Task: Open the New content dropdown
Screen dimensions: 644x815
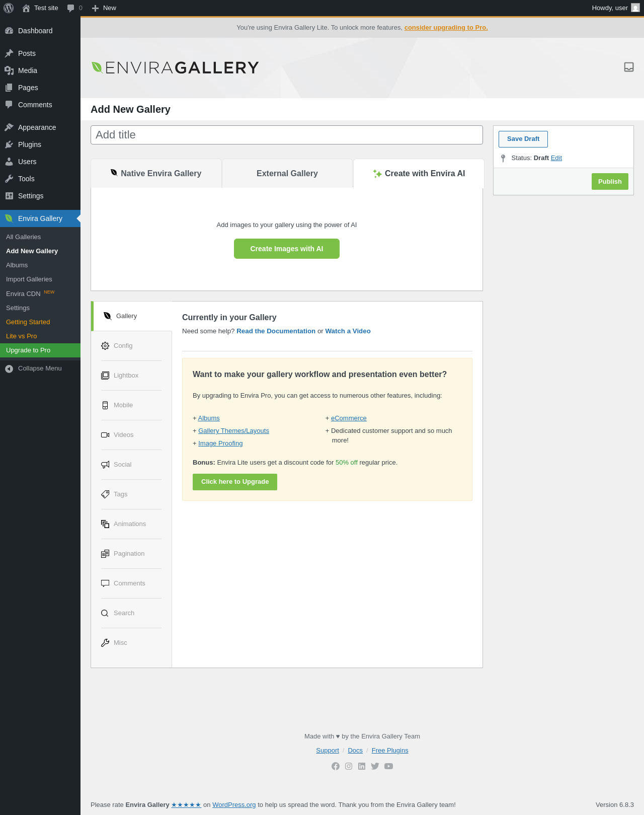Action: [104, 8]
